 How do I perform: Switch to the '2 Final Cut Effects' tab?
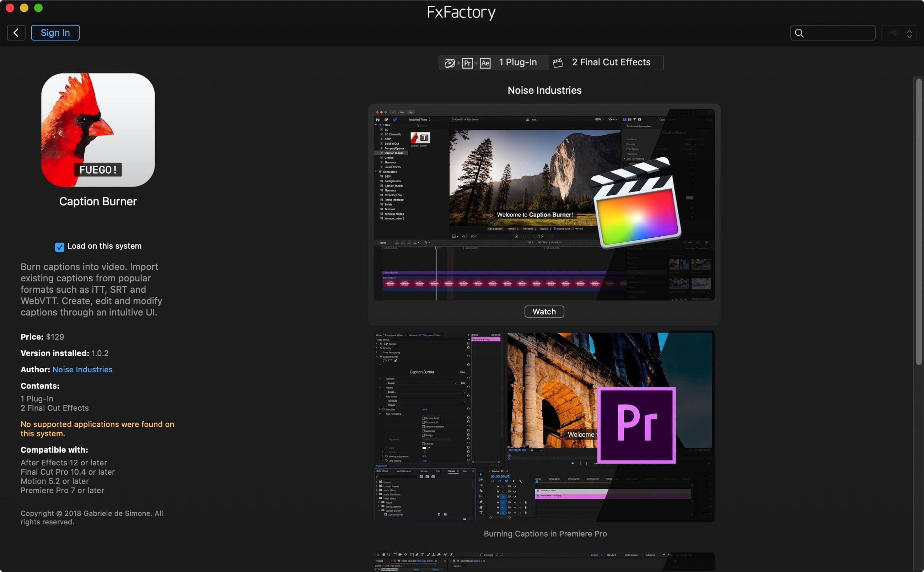click(611, 63)
